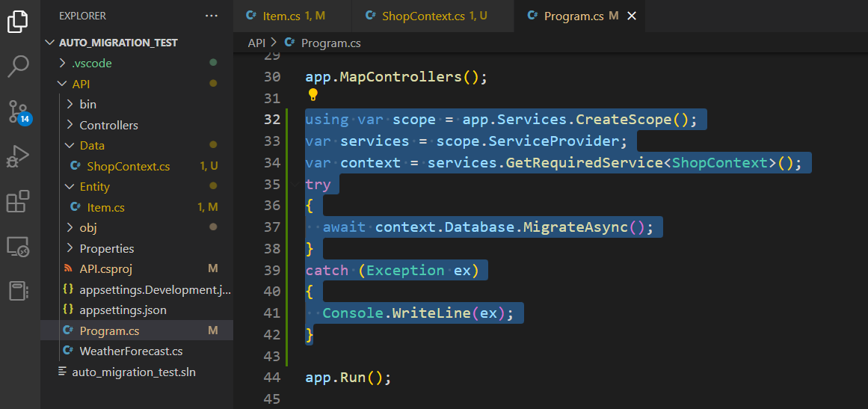Image resolution: width=868 pixels, height=409 pixels.
Task: Open the Run and Debug view
Action: coord(18,156)
